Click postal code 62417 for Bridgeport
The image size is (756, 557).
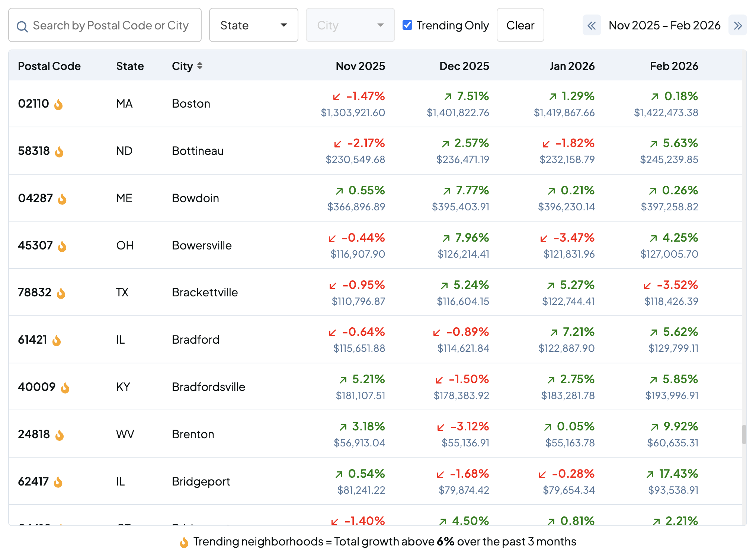point(33,481)
